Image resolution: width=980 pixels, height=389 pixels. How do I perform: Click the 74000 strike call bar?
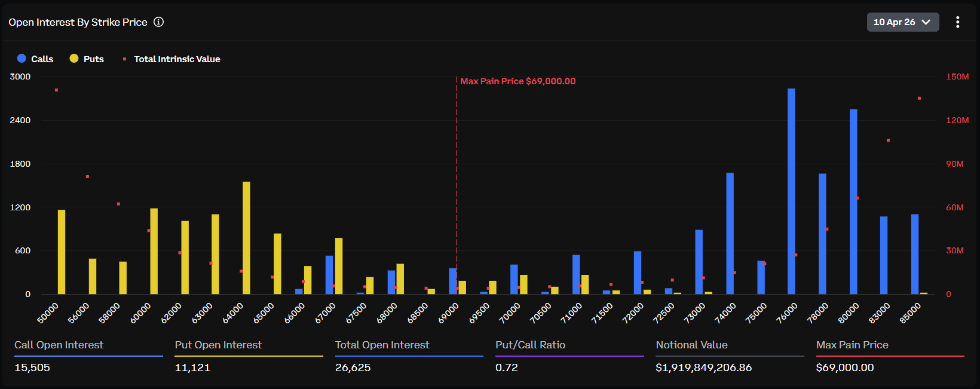click(730, 233)
